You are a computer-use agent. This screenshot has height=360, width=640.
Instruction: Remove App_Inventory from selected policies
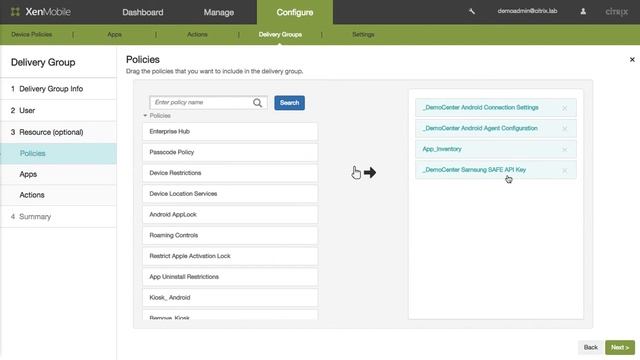564,149
